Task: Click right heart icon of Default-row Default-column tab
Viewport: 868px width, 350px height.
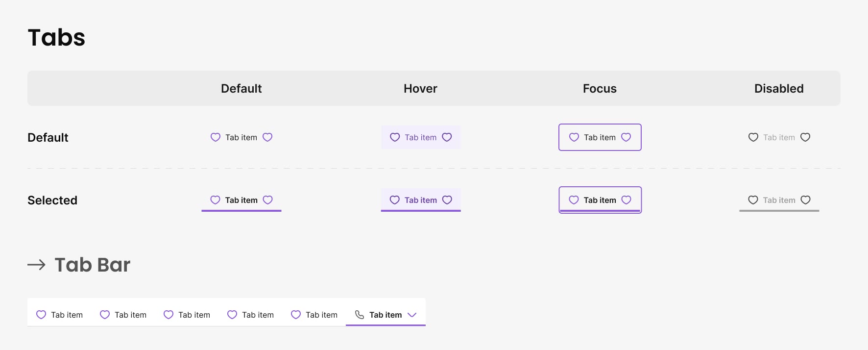Action: (267, 137)
